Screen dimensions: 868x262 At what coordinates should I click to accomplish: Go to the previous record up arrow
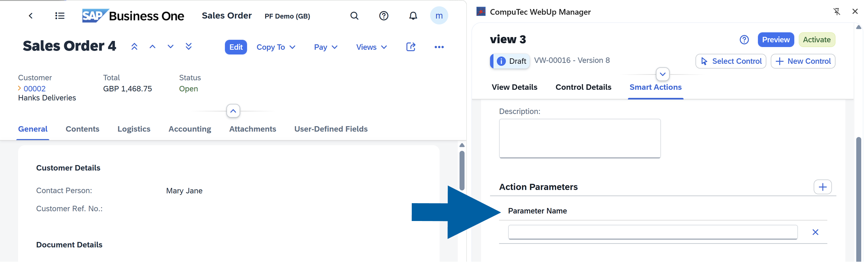152,47
